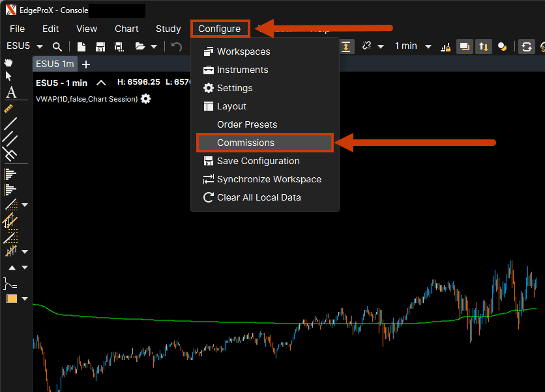Image resolution: width=545 pixels, height=392 pixels.
Task: Toggle the up-down arrows button
Action: (x=483, y=46)
